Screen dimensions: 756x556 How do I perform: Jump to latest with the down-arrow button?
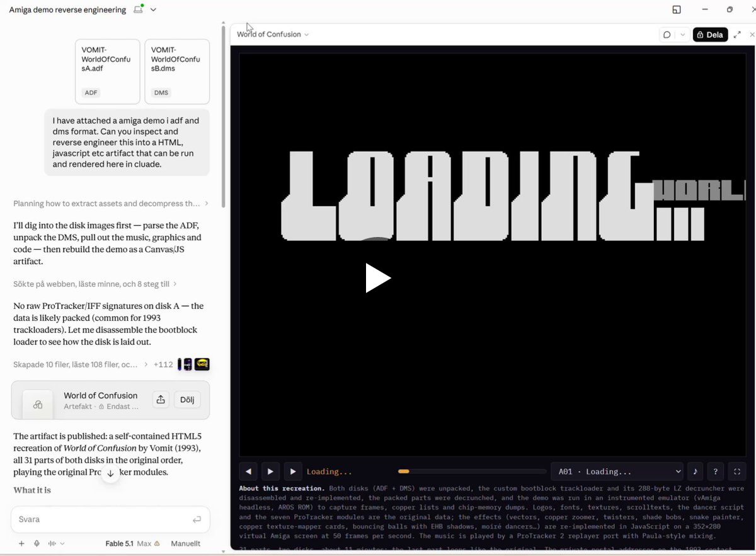tap(110, 473)
